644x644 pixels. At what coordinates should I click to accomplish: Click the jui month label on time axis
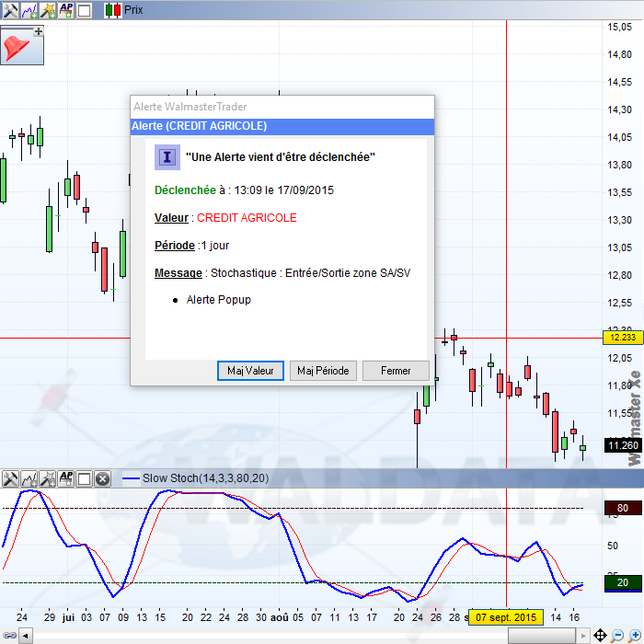68,617
